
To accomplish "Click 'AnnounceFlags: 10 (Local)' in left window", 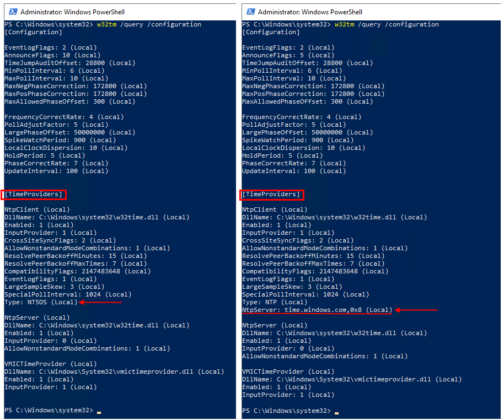I will 52,55.
